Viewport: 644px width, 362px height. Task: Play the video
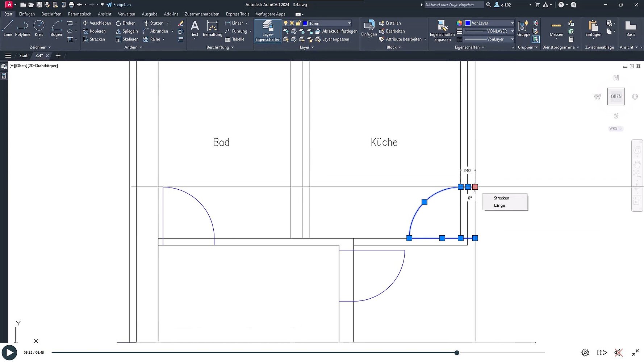pos(9,353)
